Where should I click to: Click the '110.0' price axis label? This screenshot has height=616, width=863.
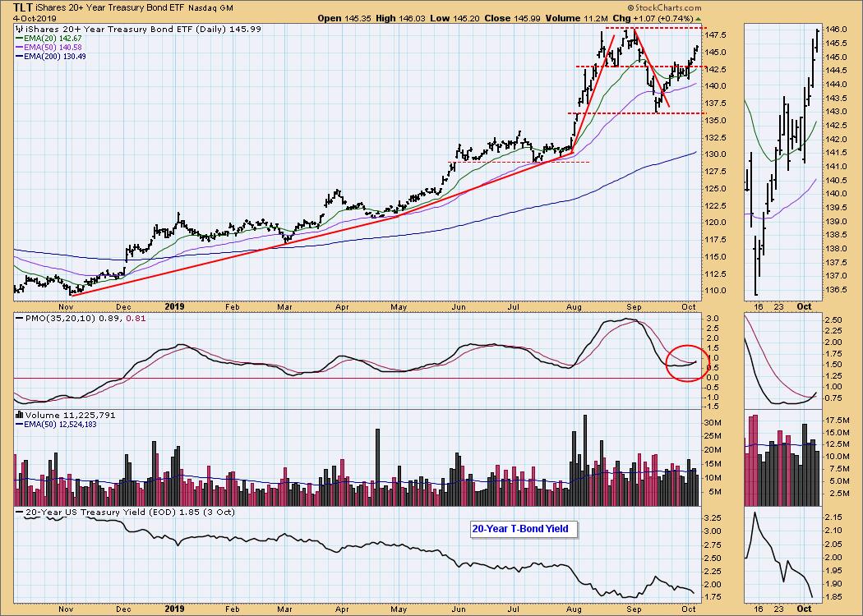(716, 291)
